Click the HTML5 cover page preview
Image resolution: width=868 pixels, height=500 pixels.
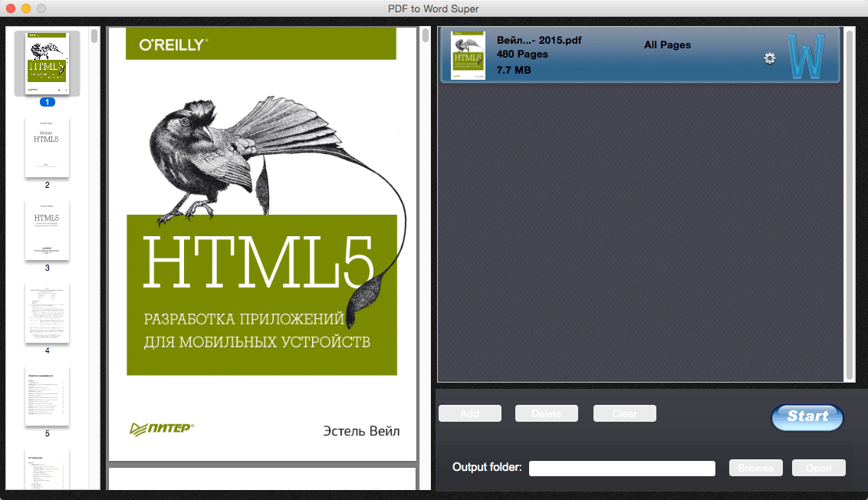[x=262, y=244]
